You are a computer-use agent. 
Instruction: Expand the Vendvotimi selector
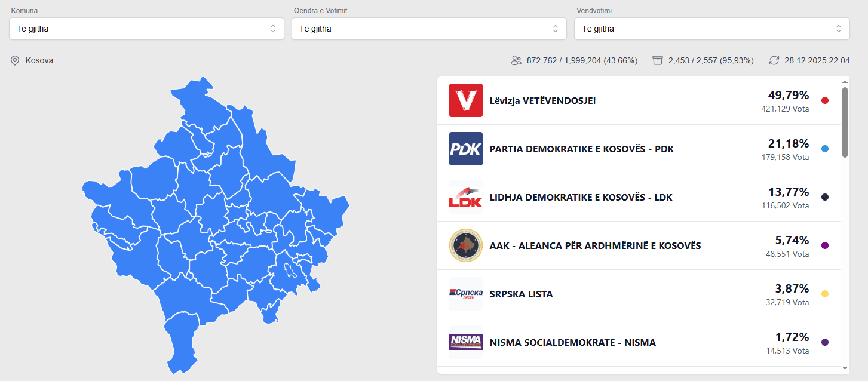[x=711, y=28]
